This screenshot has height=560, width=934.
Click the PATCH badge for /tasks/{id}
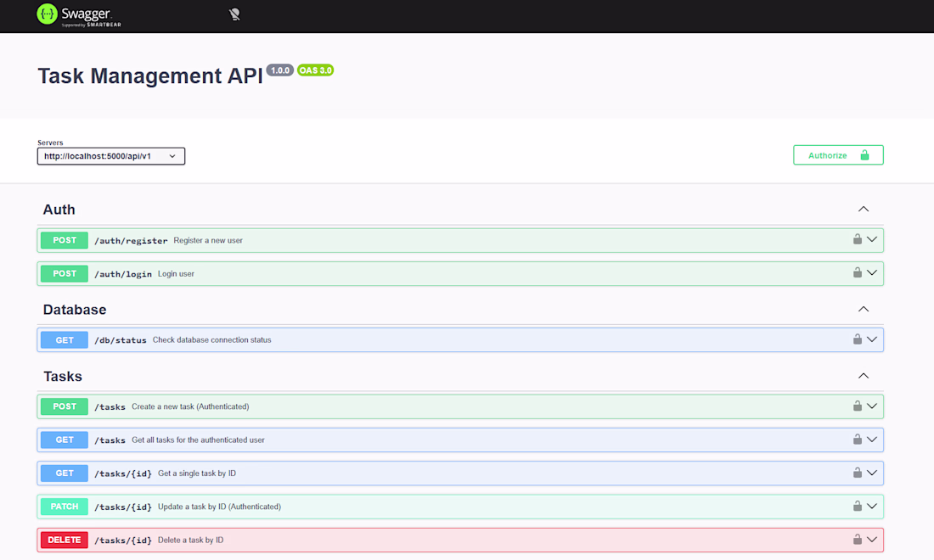point(65,507)
